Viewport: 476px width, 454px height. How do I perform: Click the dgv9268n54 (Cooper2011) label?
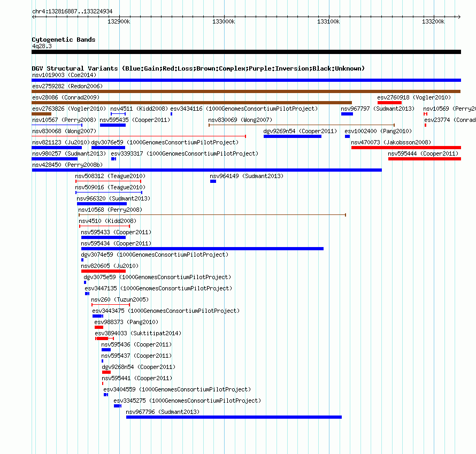pyautogui.click(x=139, y=367)
